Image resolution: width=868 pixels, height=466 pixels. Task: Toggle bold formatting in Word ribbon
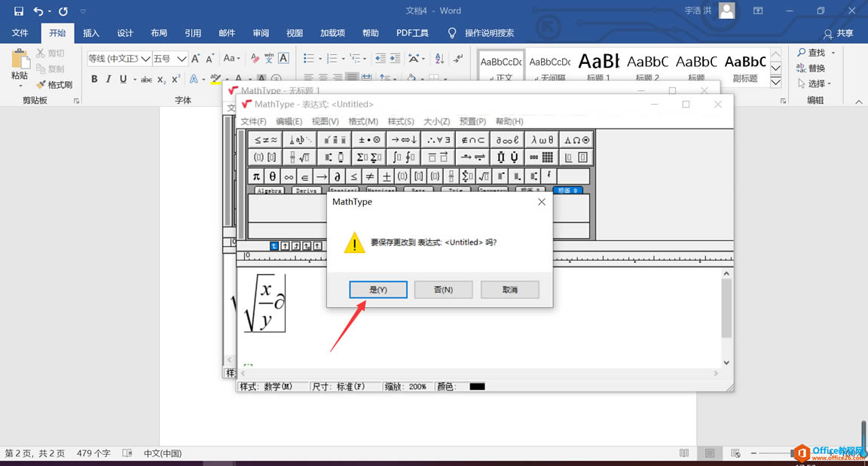coord(94,78)
